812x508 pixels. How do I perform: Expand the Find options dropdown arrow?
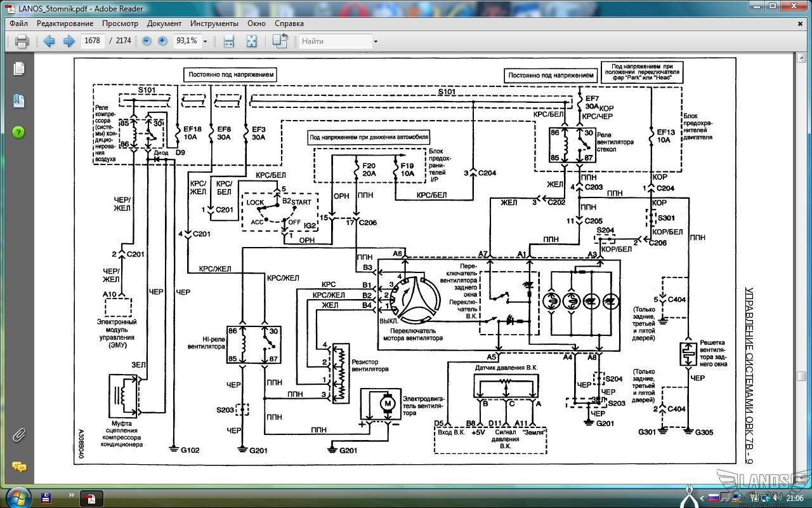point(376,41)
